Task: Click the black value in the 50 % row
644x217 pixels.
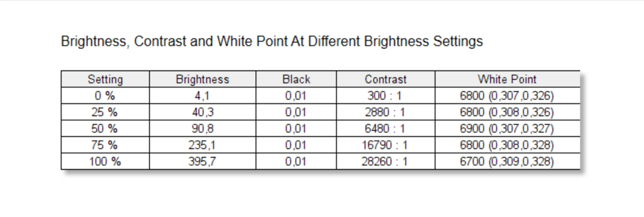Action: click(296, 129)
